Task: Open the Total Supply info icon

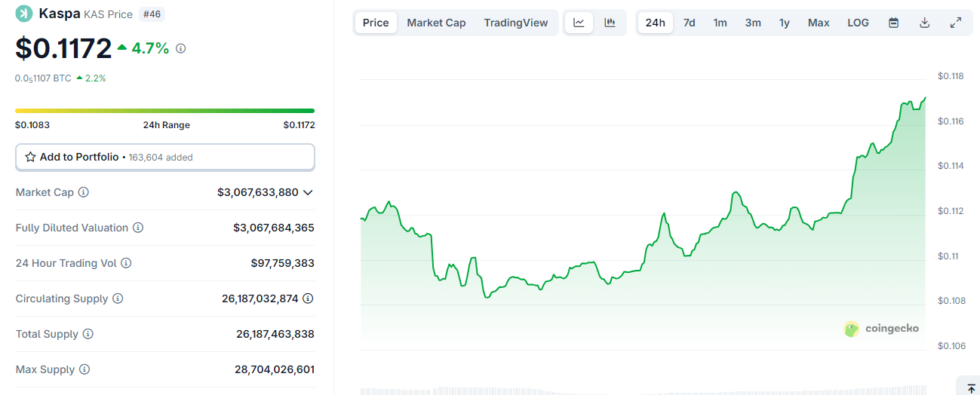Action: (x=88, y=334)
